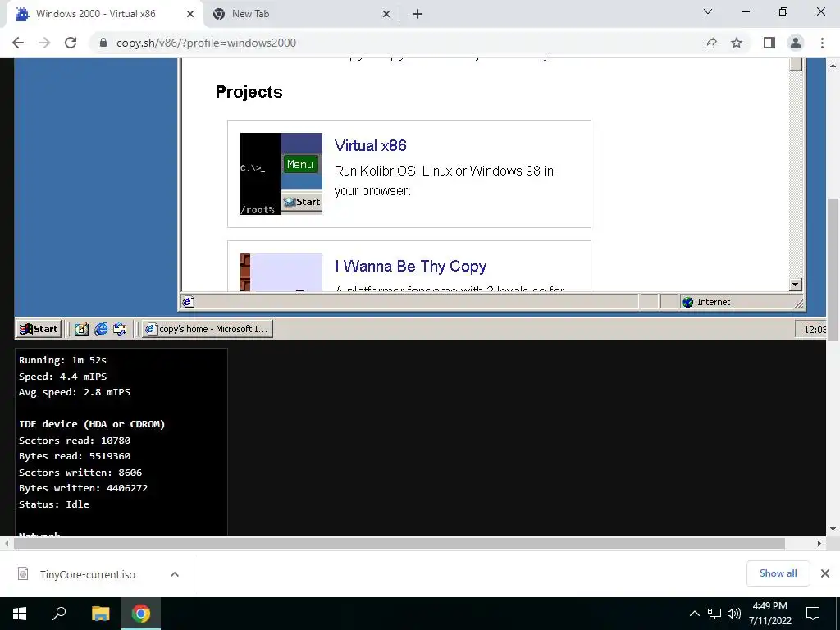Image resolution: width=840 pixels, height=630 pixels.
Task: Open the Chrome side panel
Action: (x=769, y=43)
